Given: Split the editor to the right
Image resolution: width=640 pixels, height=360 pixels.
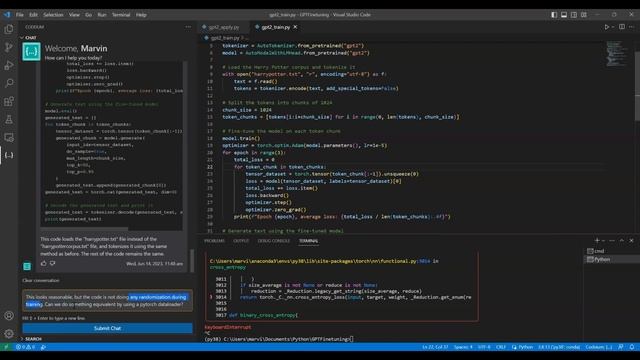Looking at the screenshot, I should coord(622,27).
